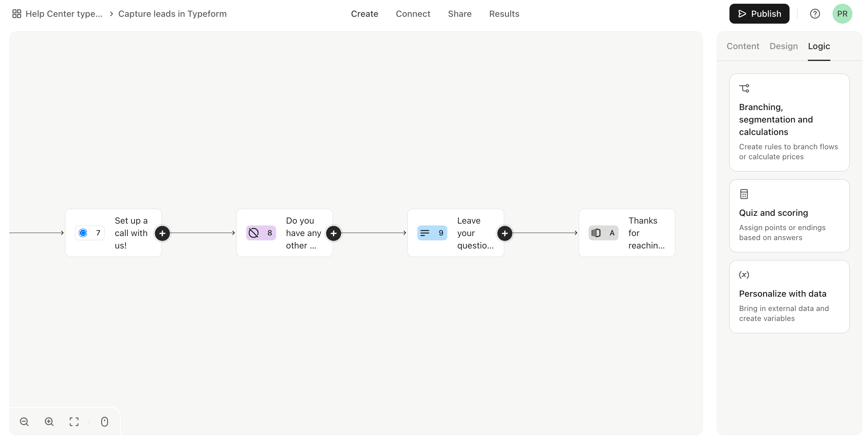The height and width of the screenshot is (441, 868).
Task: Go to Help Center typeforms workspace breadcrumb
Action: pos(64,14)
